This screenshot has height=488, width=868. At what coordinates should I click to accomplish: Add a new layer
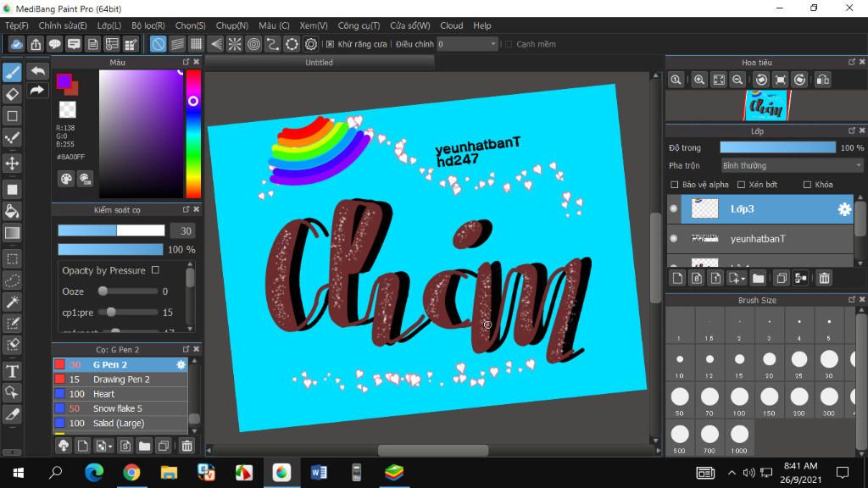tap(678, 278)
